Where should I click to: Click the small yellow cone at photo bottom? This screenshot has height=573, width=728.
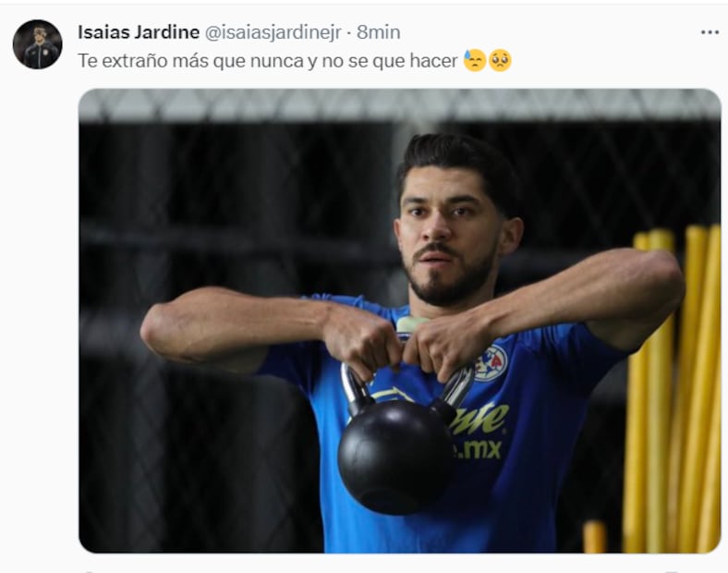[x=595, y=536]
